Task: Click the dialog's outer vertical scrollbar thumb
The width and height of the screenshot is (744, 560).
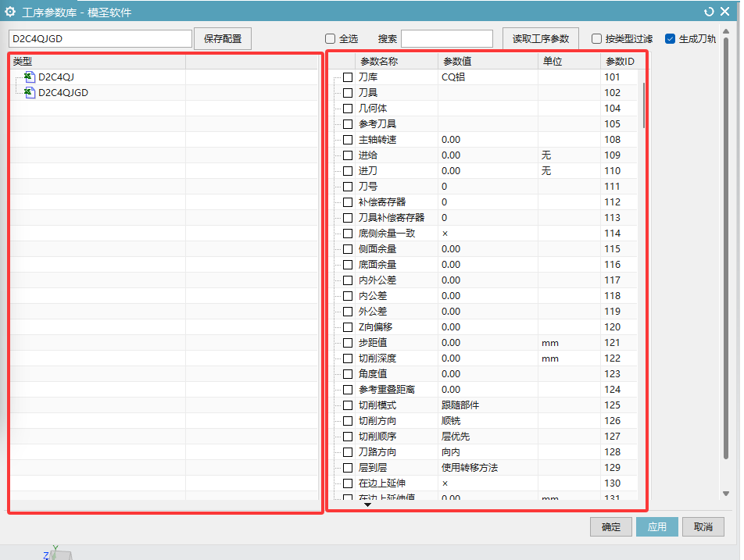Action: coord(726,248)
